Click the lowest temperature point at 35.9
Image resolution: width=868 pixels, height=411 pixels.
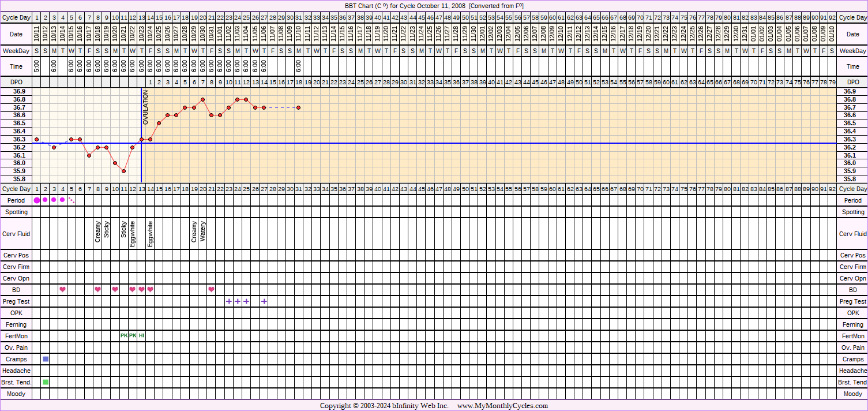[124, 171]
